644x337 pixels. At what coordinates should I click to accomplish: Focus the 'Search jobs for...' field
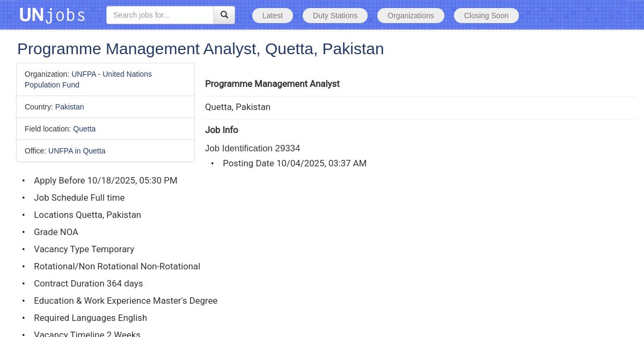[160, 15]
